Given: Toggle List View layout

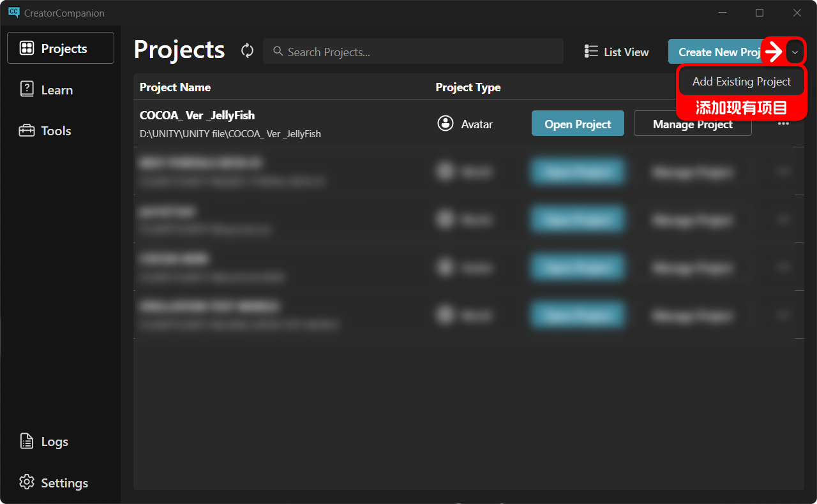Looking at the screenshot, I should tap(617, 52).
